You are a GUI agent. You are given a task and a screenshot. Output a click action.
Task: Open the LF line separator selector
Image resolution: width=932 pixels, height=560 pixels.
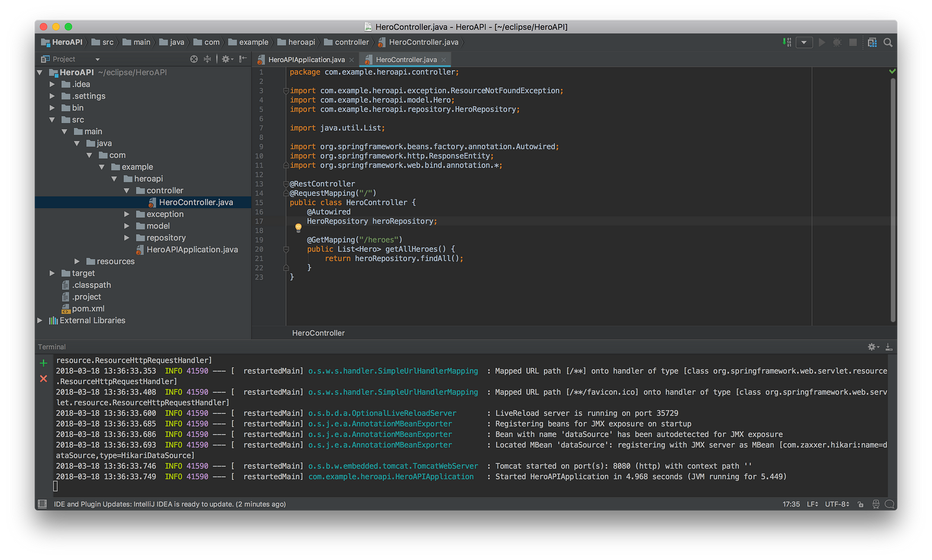[x=812, y=504]
